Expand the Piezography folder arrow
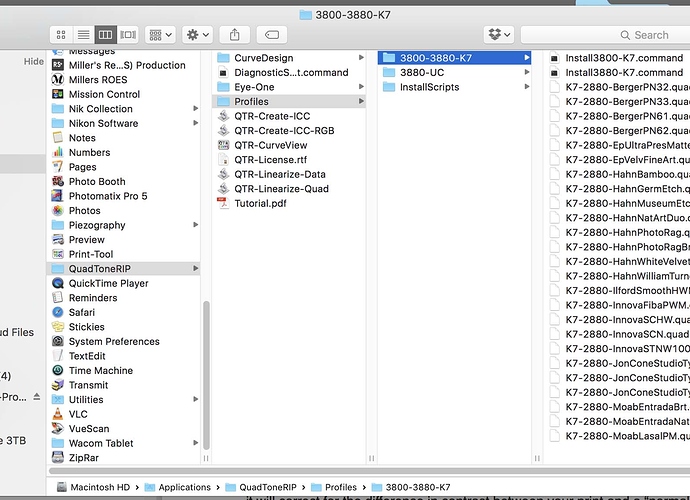 [195, 224]
